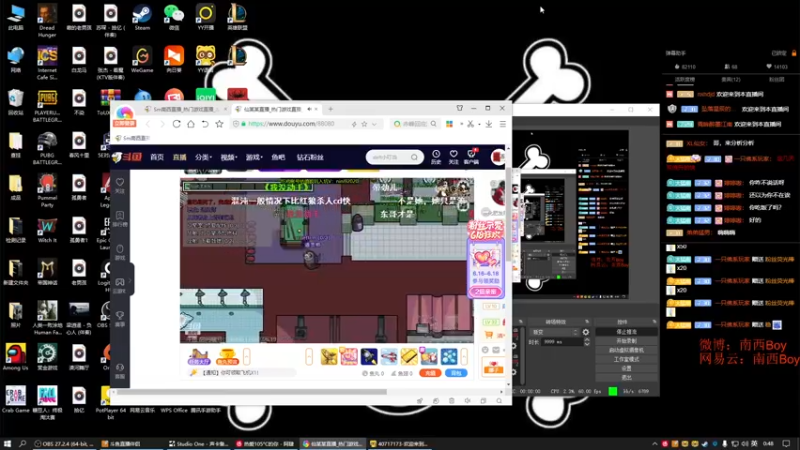
Task: Click the bookmark bar Douyu shortcut
Action: [133, 138]
